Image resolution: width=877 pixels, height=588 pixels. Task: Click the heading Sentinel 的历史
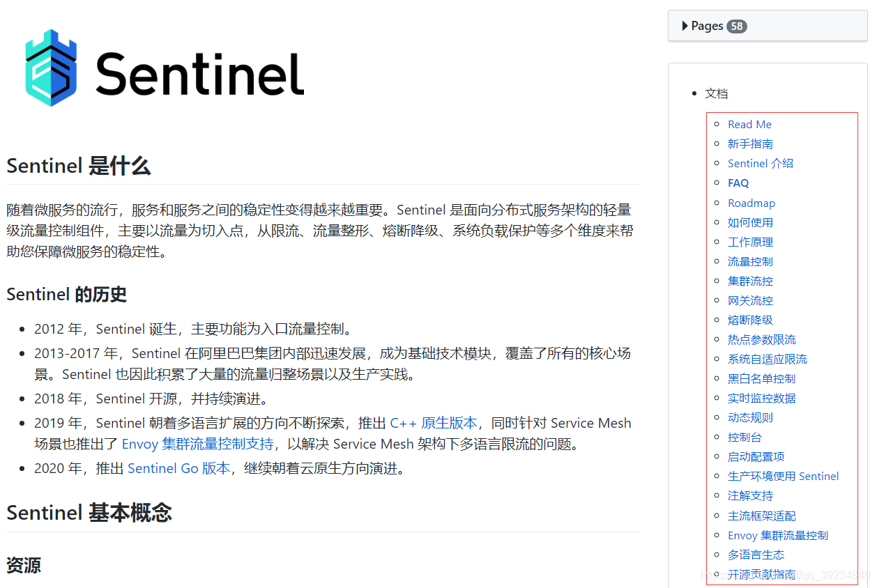tap(66, 294)
